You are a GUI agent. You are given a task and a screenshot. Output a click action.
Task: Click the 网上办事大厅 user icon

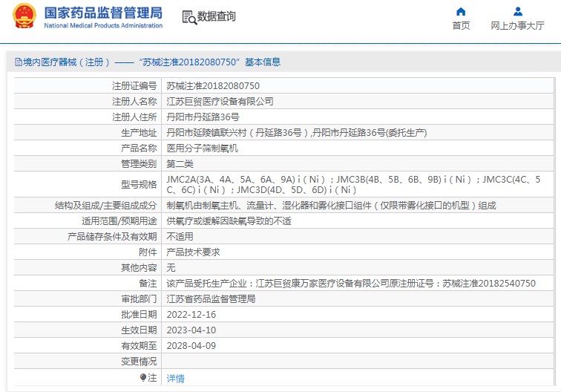click(x=518, y=11)
